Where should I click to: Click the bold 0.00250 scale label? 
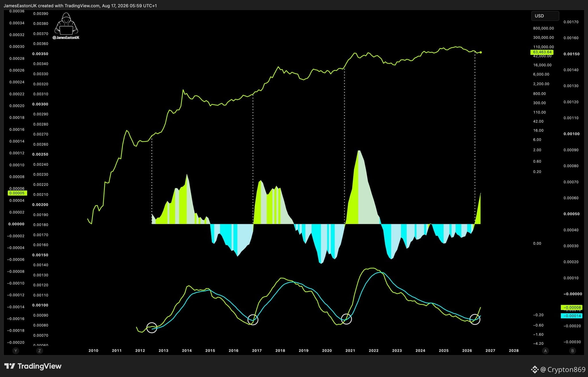40,154
